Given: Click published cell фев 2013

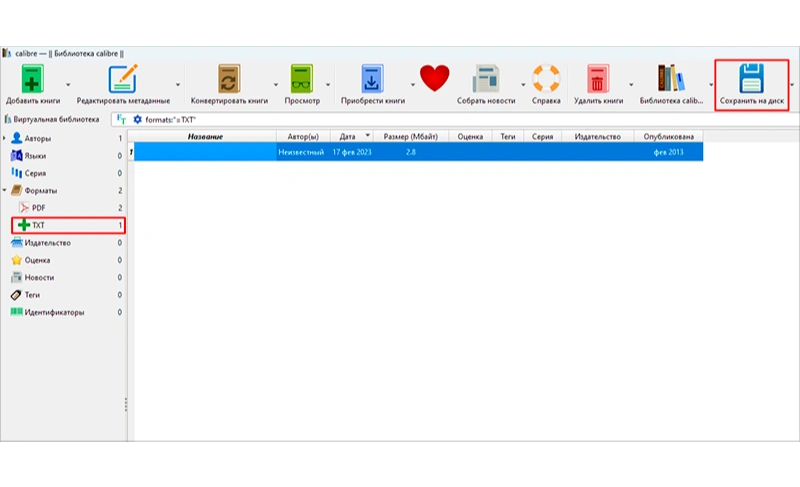Looking at the screenshot, I should [668, 152].
